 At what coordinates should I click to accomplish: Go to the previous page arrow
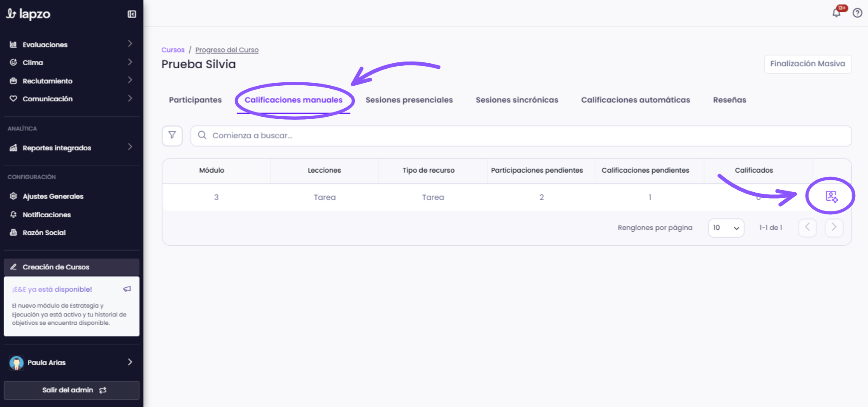click(x=807, y=227)
